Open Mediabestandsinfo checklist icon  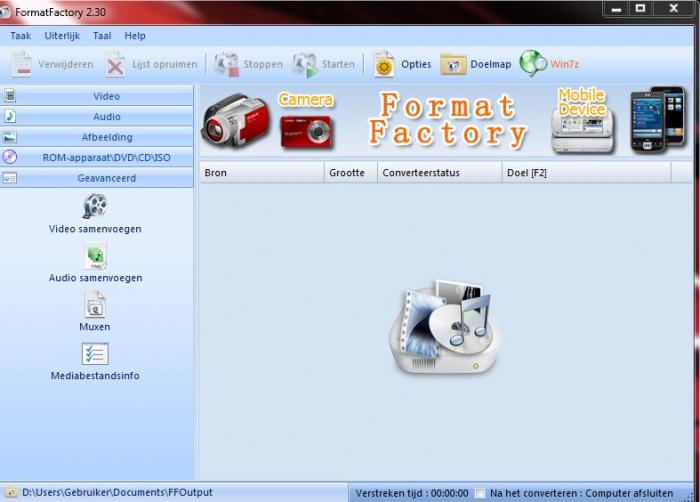click(x=95, y=354)
